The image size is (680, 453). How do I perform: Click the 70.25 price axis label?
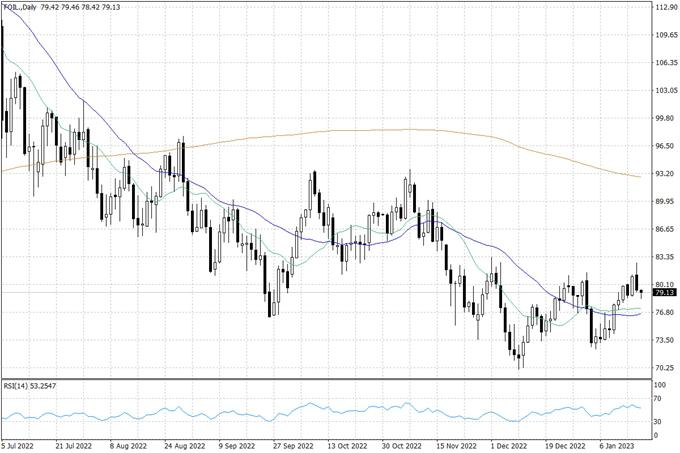coord(663,368)
